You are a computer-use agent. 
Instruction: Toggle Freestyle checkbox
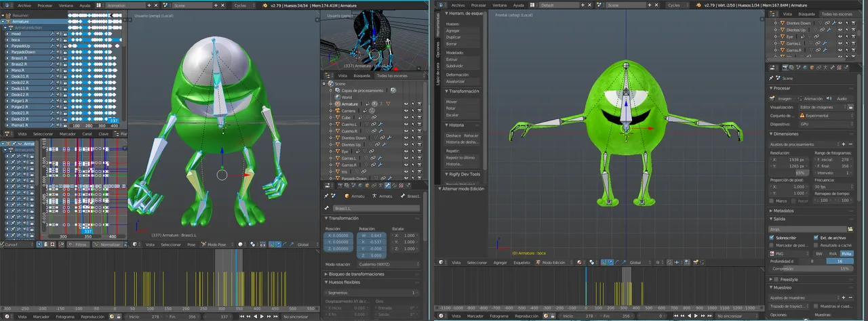point(777,279)
